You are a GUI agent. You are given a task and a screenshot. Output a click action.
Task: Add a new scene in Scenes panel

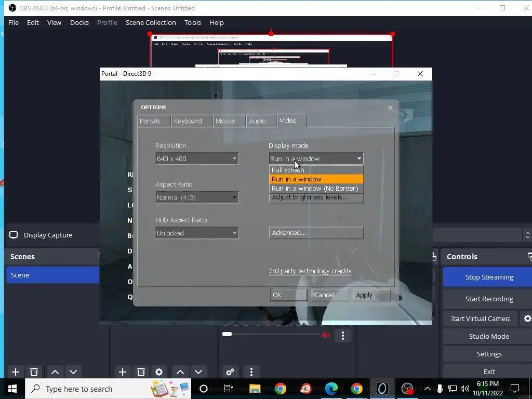(15, 372)
